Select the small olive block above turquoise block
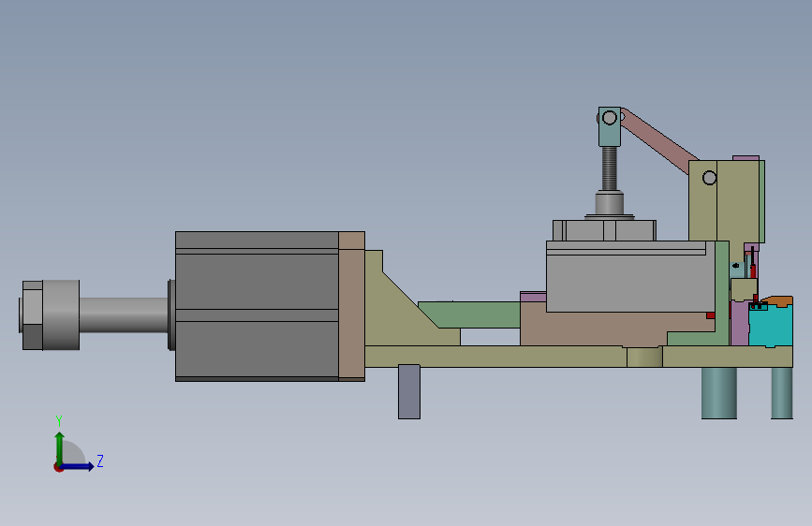This screenshot has height=526, width=812. [x=744, y=289]
